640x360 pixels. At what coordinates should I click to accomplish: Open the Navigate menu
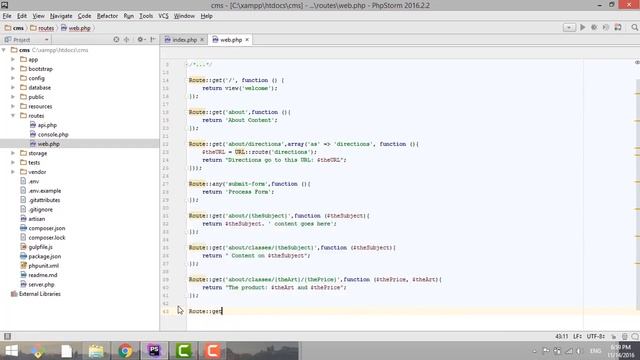click(61, 16)
